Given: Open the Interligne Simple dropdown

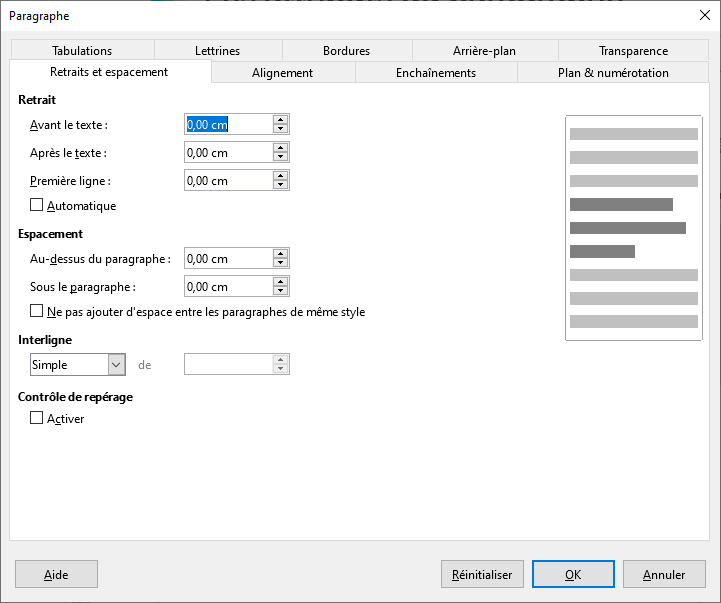Looking at the screenshot, I should (x=116, y=365).
